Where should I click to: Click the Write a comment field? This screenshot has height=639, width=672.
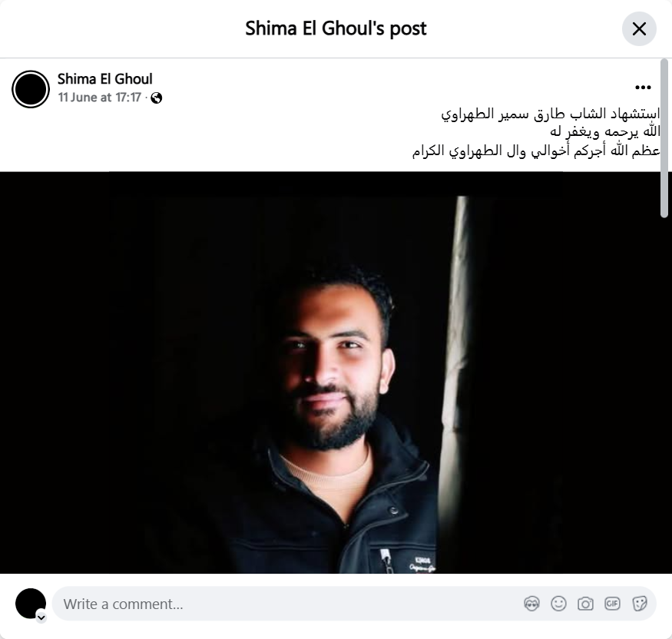pyautogui.click(x=287, y=604)
